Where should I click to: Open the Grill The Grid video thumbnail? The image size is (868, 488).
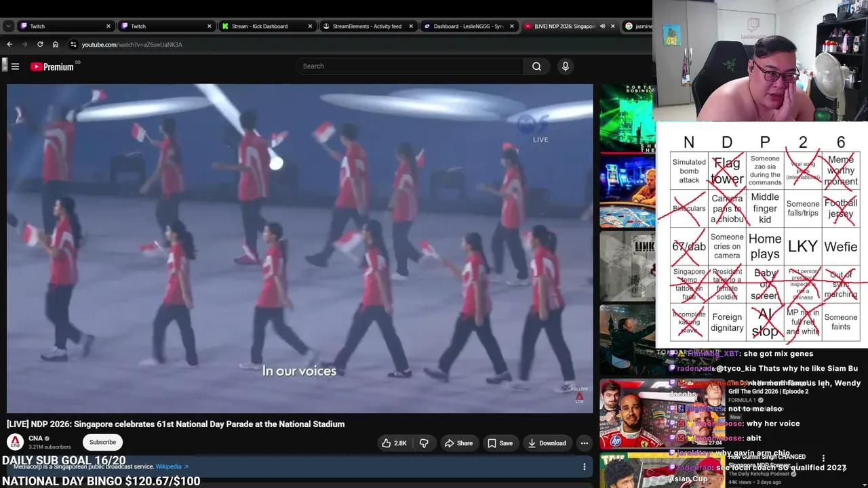662,414
